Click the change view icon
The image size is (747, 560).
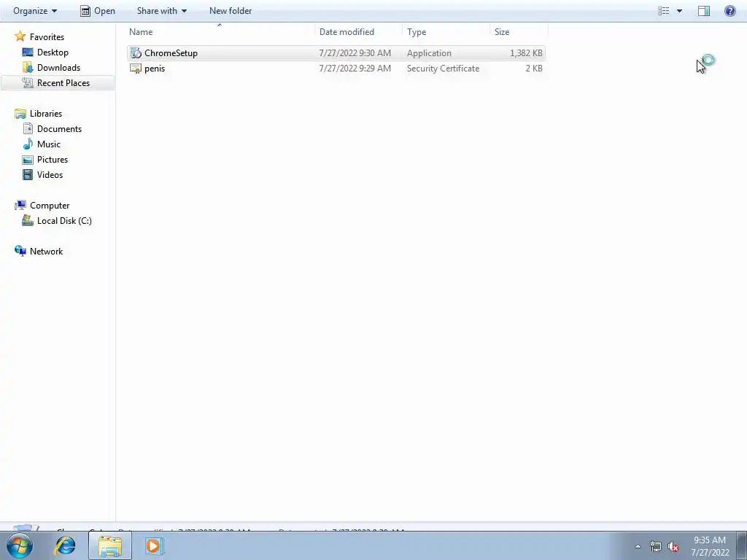click(664, 10)
